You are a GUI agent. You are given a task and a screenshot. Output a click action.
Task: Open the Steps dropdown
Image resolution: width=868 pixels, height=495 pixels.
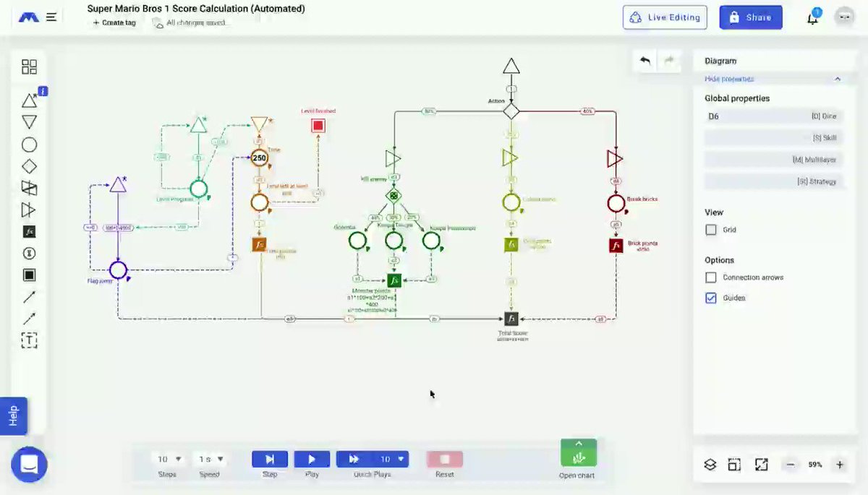[169, 459]
